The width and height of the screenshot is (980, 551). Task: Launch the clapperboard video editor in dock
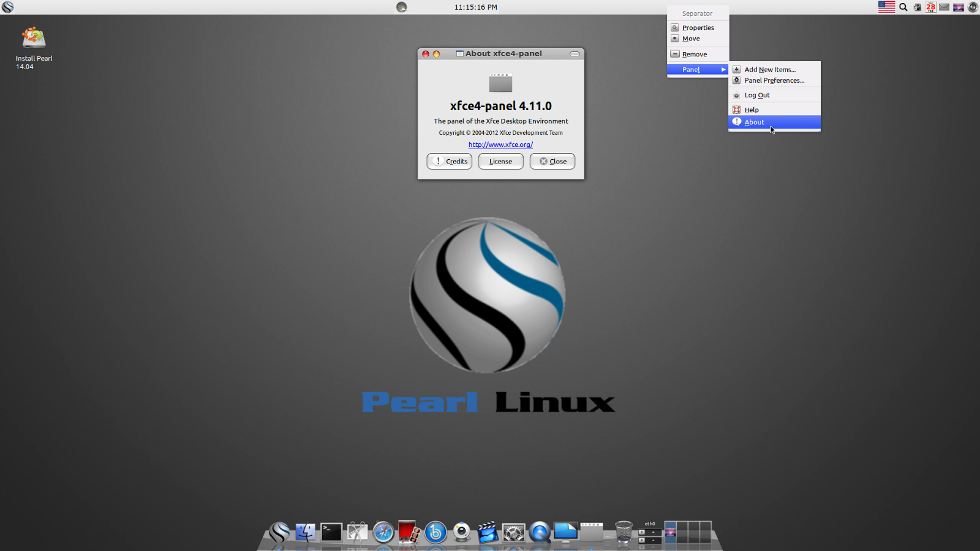coord(488,532)
